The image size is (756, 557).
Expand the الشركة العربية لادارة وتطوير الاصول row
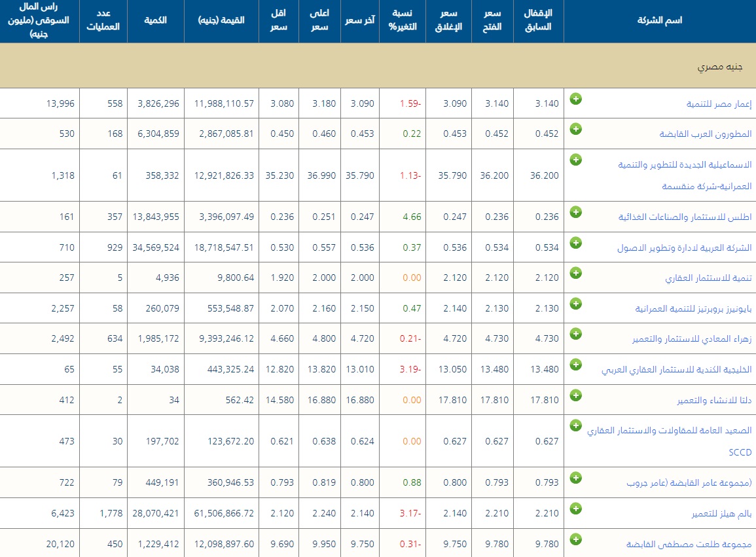[x=576, y=243]
